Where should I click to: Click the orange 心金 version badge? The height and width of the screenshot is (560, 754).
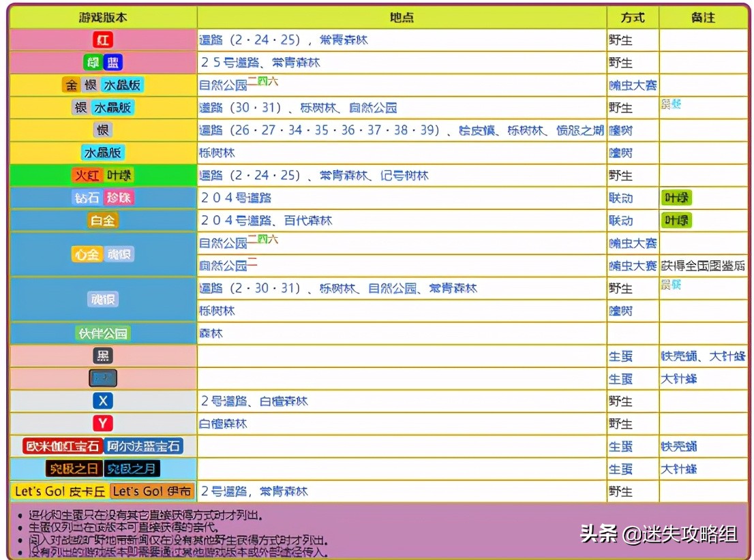[x=87, y=254]
